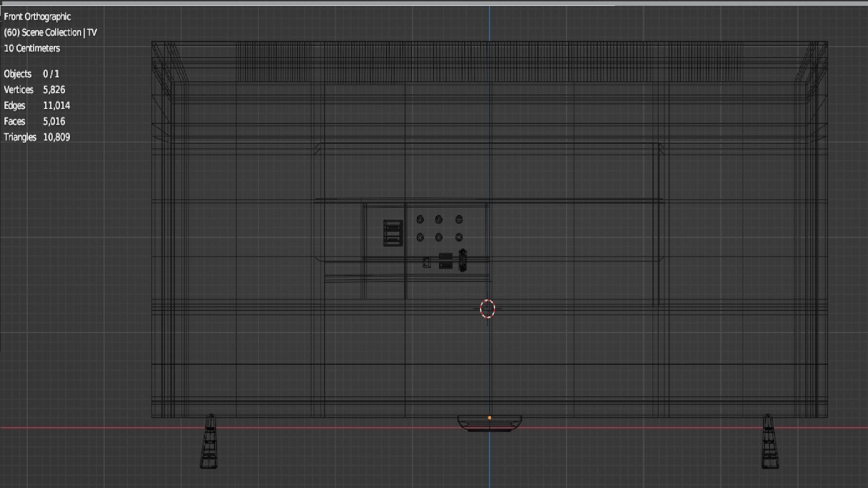Select the left TV stand leg

(209, 442)
